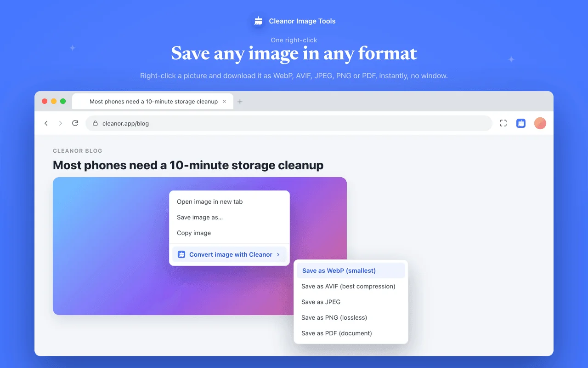Click the user profile avatar
588x368 pixels.
(x=540, y=123)
